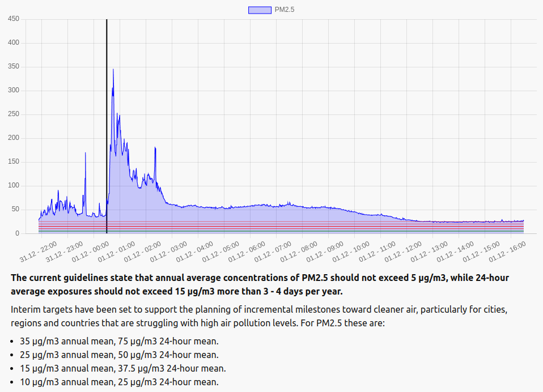543x392 pixels.
Task: Click the 01.12 - 08:00 x-axis label
Action: (x=299, y=252)
